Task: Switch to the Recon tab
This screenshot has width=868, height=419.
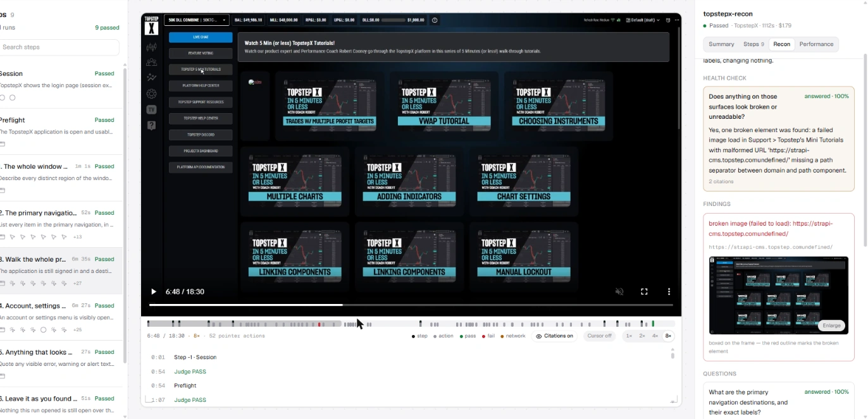Action: (781, 44)
